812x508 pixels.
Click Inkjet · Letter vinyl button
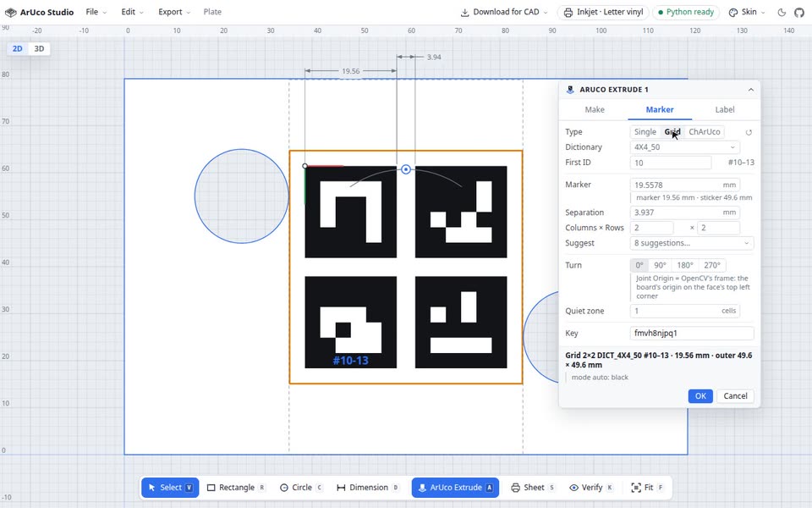click(x=603, y=12)
